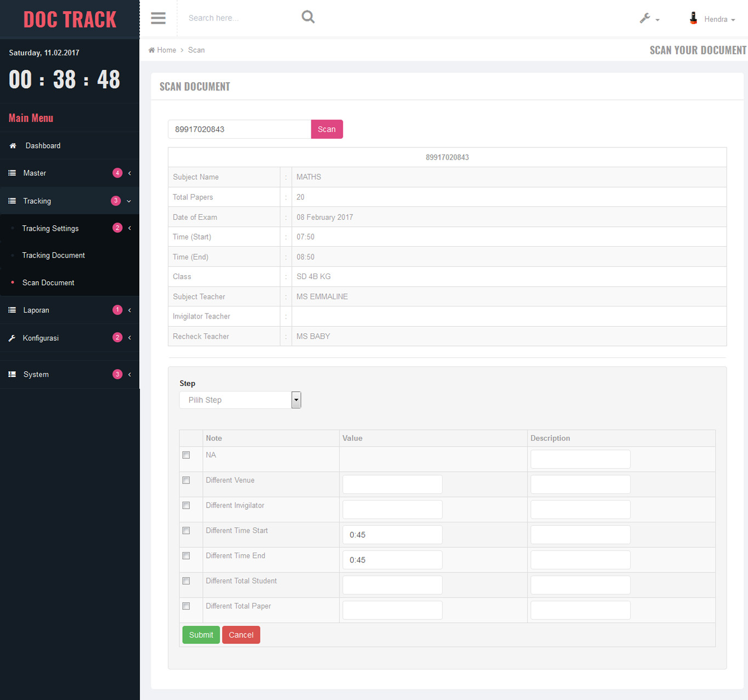Click the System list icon in sidebar
The width and height of the screenshot is (748, 700).
click(x=12, y=374)
